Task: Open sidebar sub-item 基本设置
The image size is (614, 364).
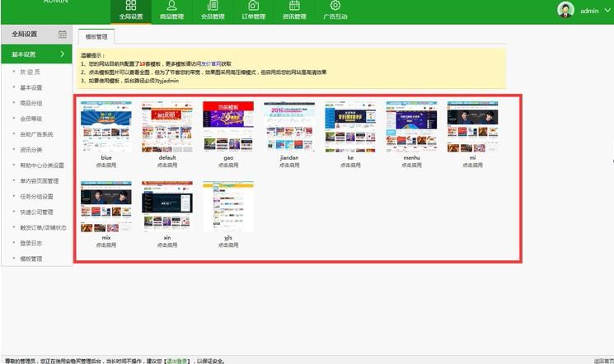Action: pyautogui.click(x=31, y=87)
